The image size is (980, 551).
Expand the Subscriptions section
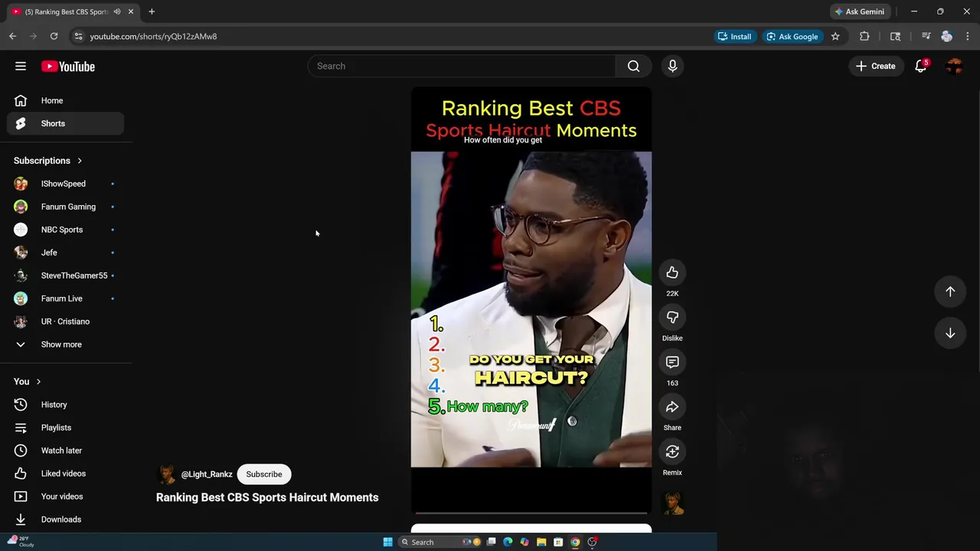(x=48, y=161)
